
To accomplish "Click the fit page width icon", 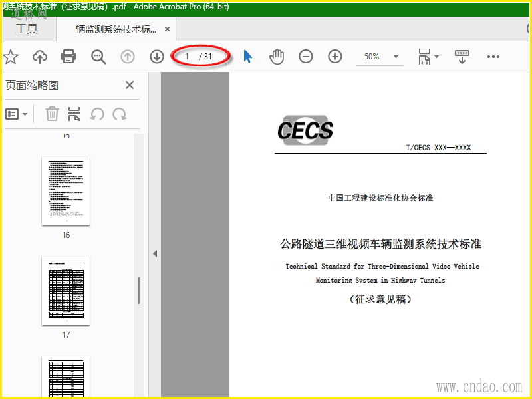I will click(424, 57).
